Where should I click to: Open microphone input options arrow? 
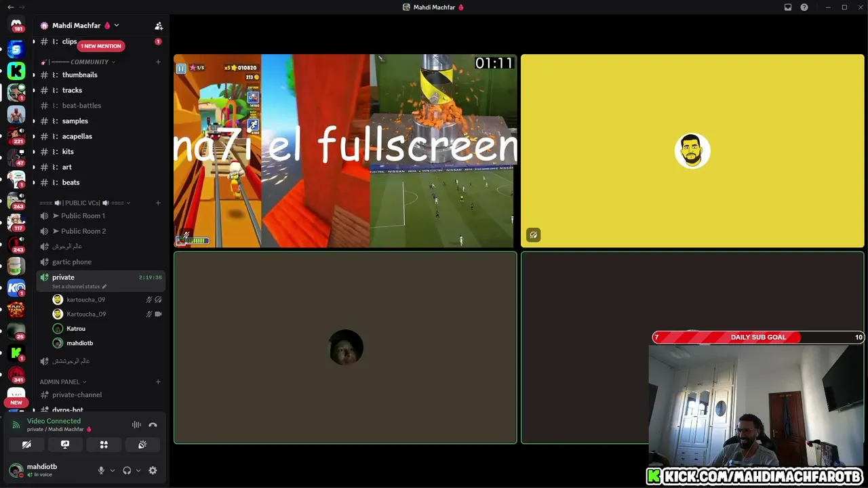113,470
